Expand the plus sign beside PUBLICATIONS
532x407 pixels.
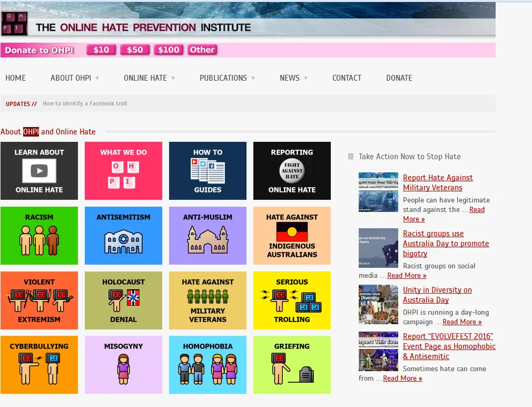coord(253,77)
